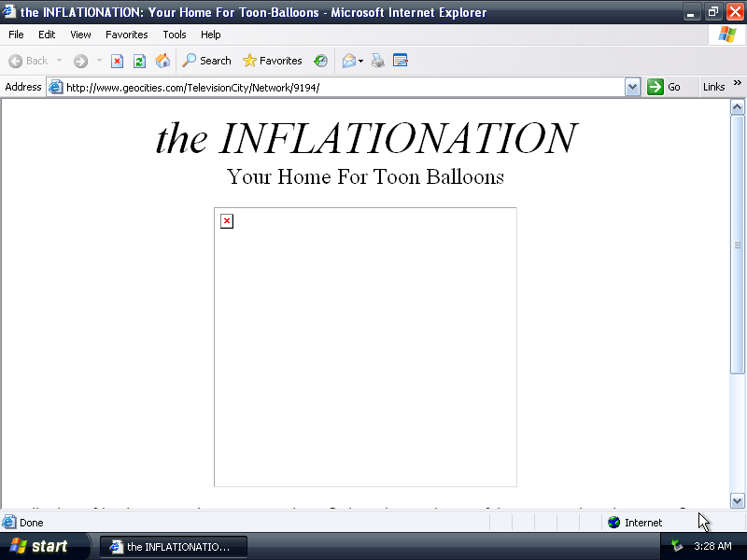Click the History toolbar icon
The height and width of the screenshot is (560, 747).
(x=320, y=61)
